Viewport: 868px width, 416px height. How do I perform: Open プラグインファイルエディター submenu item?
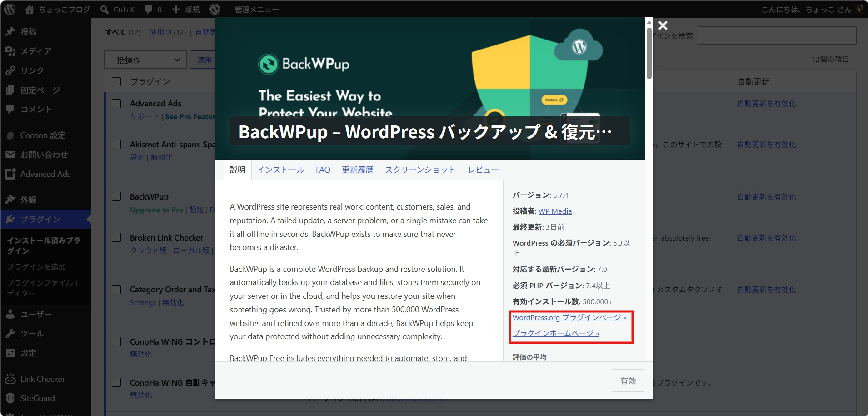tap(44, 288)
